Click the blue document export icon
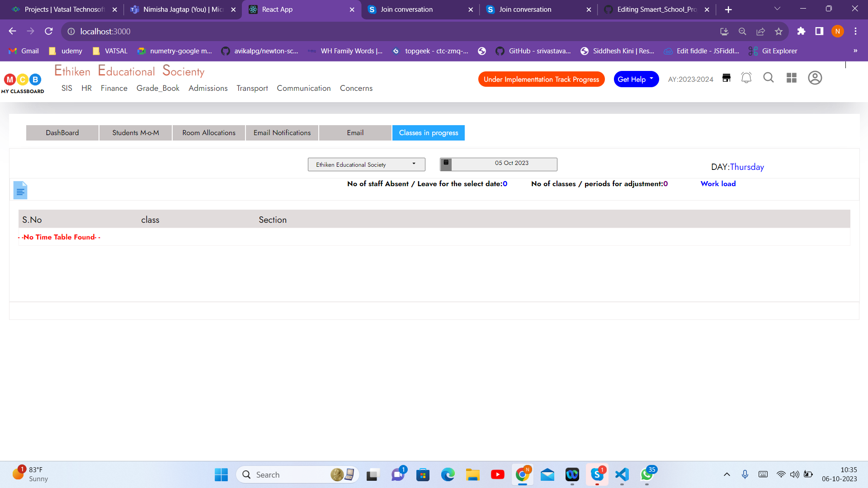 click(x=20, y=190)
